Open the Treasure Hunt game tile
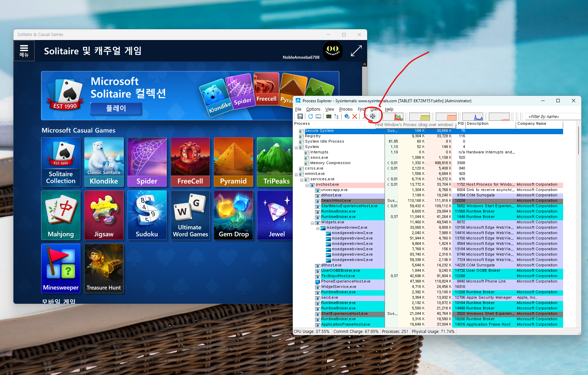 [x=104, y=268]
